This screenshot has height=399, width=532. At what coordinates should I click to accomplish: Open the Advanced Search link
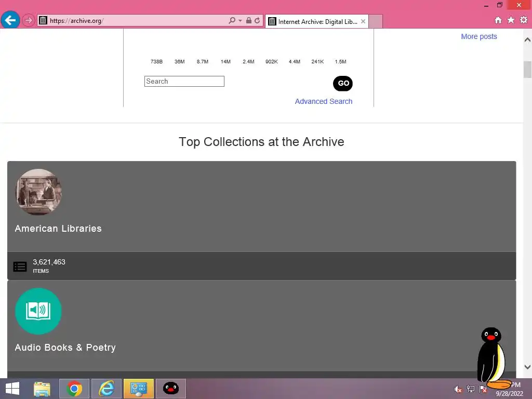coord(323,101)
